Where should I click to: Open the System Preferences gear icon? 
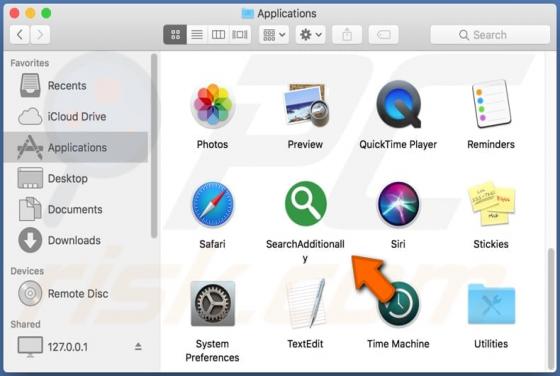212,304
